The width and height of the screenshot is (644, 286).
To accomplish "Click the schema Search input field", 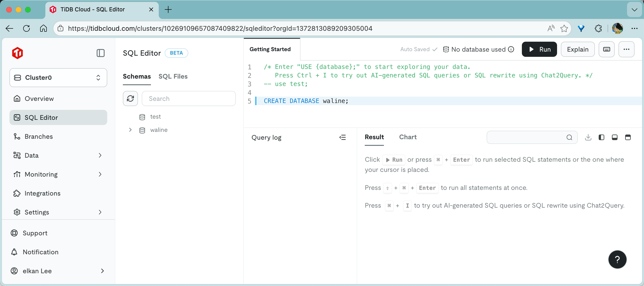I will (x=189, y=98).
